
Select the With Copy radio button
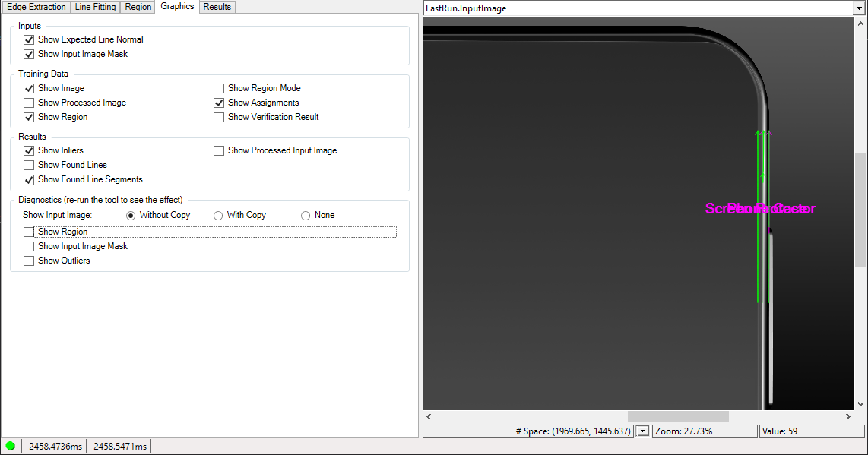(x=218, y=215)
